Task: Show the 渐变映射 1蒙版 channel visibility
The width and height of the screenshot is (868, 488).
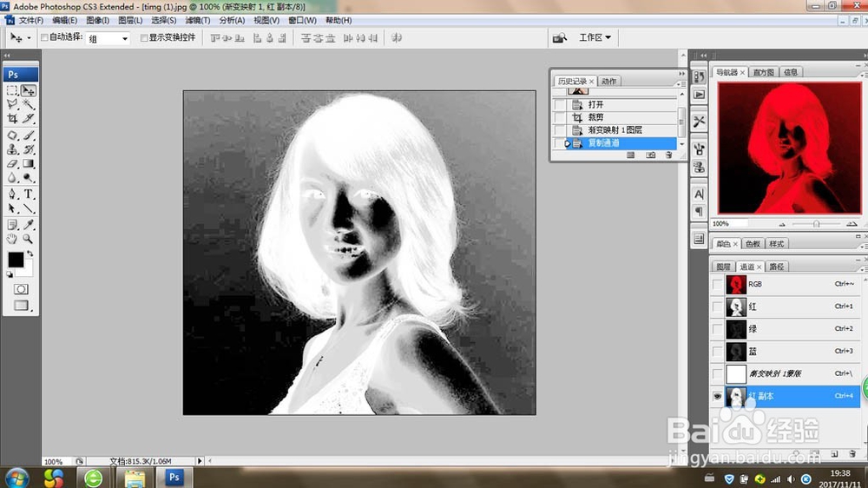Action: tap(718, 374)
